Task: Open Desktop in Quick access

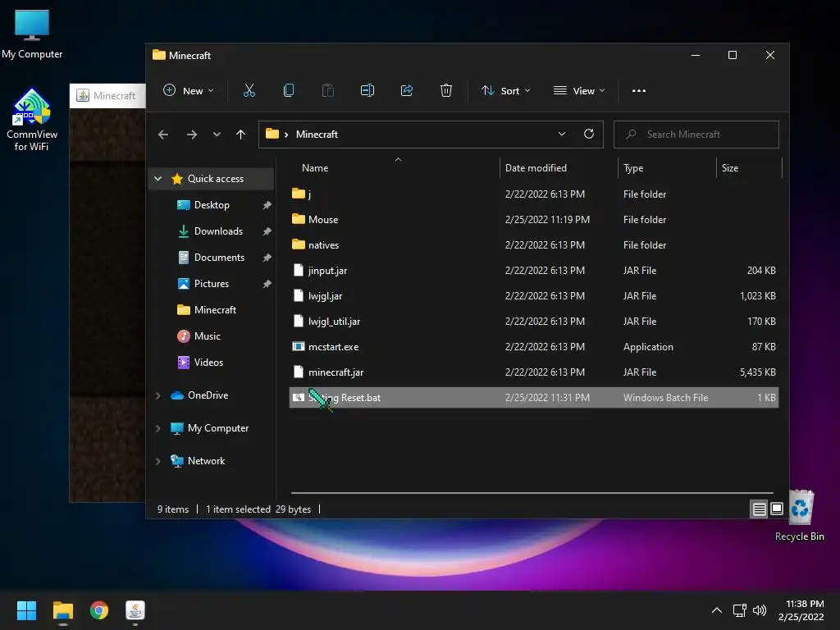Action: point(212,204)
